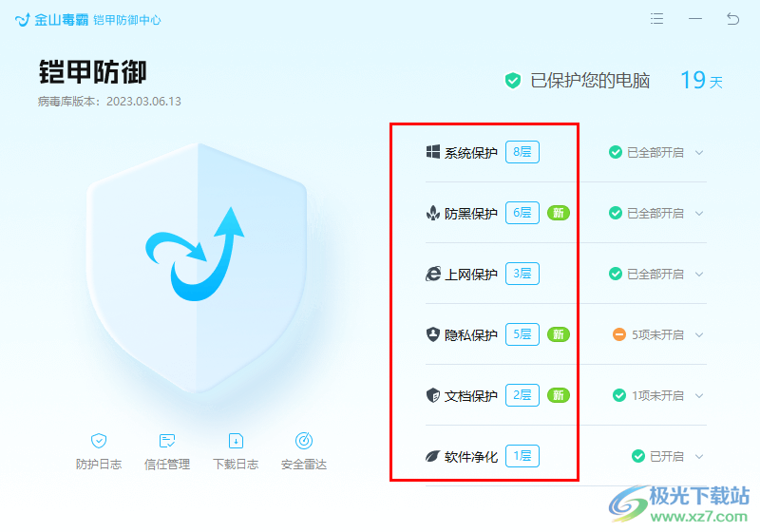Click the large shield graphic

197,268
